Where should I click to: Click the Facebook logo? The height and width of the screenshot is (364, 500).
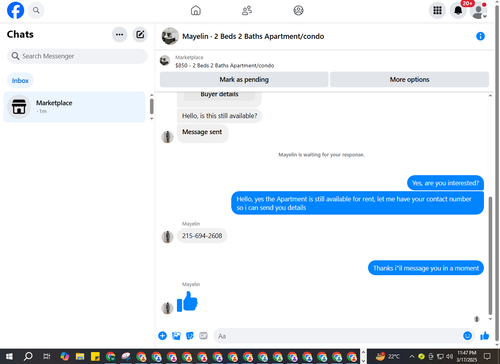point(15,10)
